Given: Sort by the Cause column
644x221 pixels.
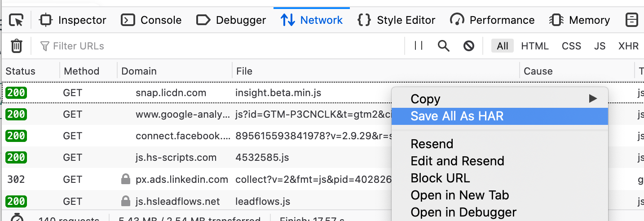Looking at the screenshot, I should (577, 71).
